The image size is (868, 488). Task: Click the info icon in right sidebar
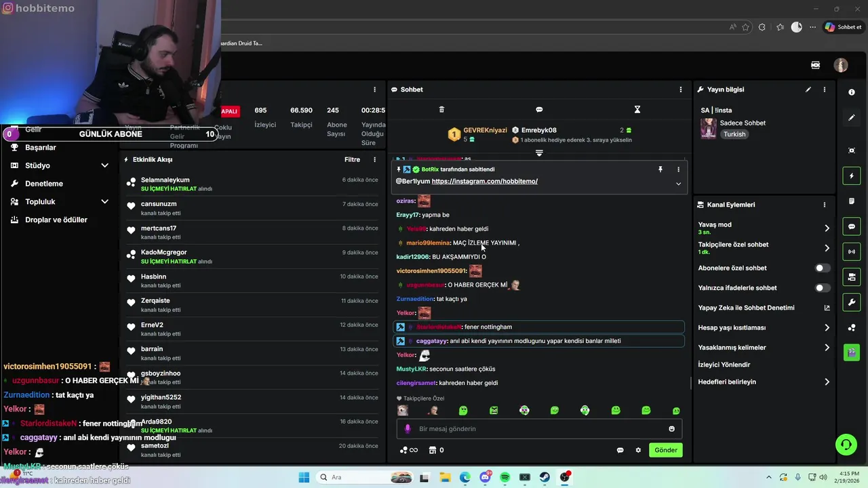(852, 92)
